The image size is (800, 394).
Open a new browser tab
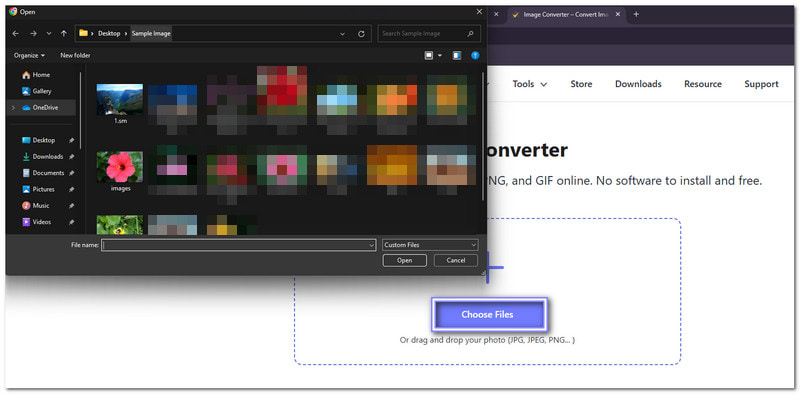[x=636, y=15]
